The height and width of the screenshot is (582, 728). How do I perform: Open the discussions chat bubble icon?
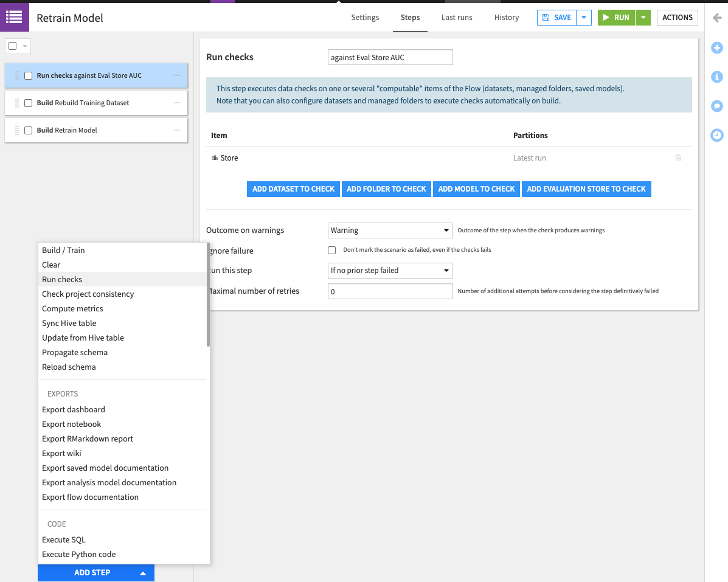[x=717, y=106]
